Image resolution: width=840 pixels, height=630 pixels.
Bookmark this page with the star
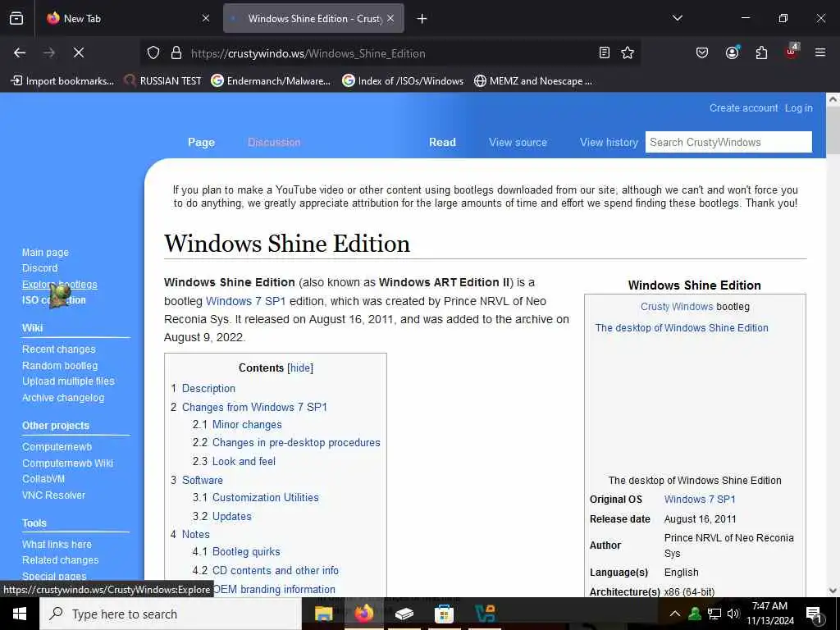pyautogui.click(x=628, y=52)
